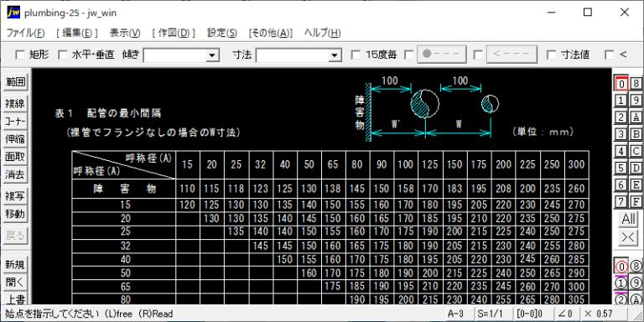Click the <--- arrow line button
644x322 pixels.
click(x=512, y=55)
